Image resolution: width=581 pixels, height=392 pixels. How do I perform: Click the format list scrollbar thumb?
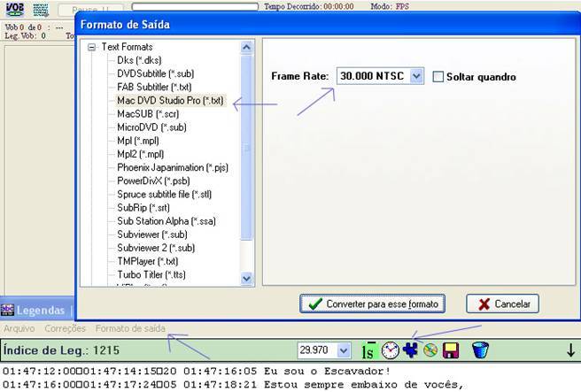pyautogui.click(x=246, y=147)
